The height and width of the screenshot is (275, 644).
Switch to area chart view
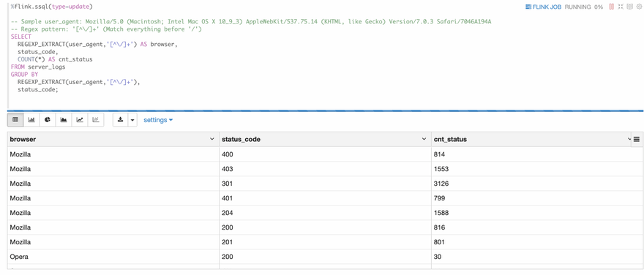[x=64, y=120]
